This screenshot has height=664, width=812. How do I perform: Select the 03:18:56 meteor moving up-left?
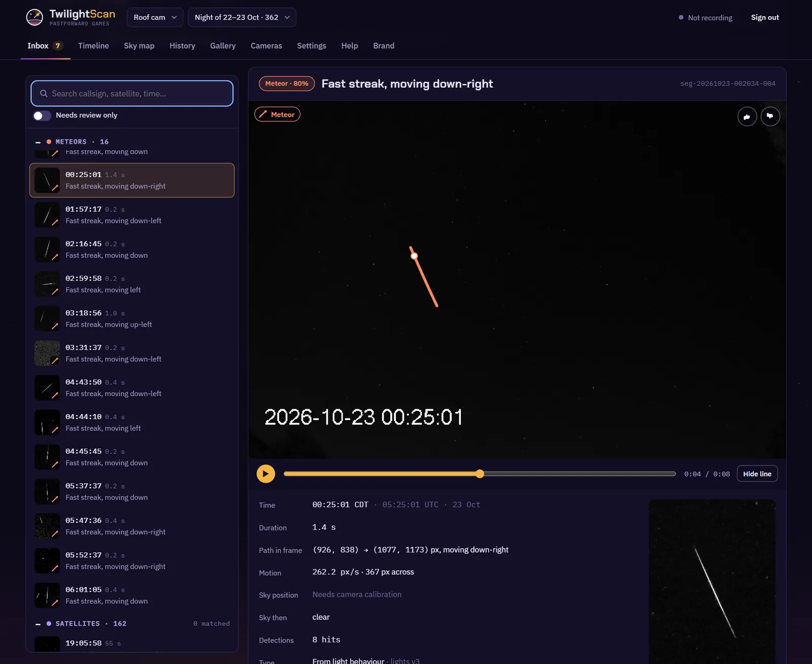(132, 319)
